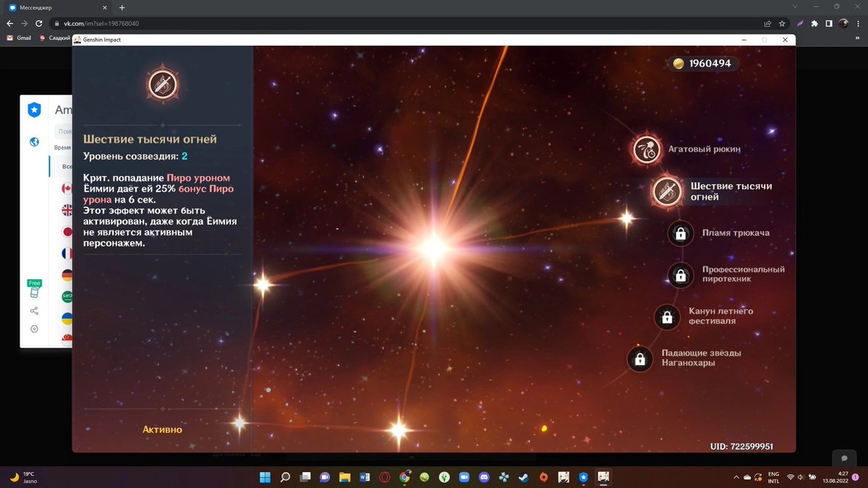Open Windows taskbar search

tap(285, 477)
